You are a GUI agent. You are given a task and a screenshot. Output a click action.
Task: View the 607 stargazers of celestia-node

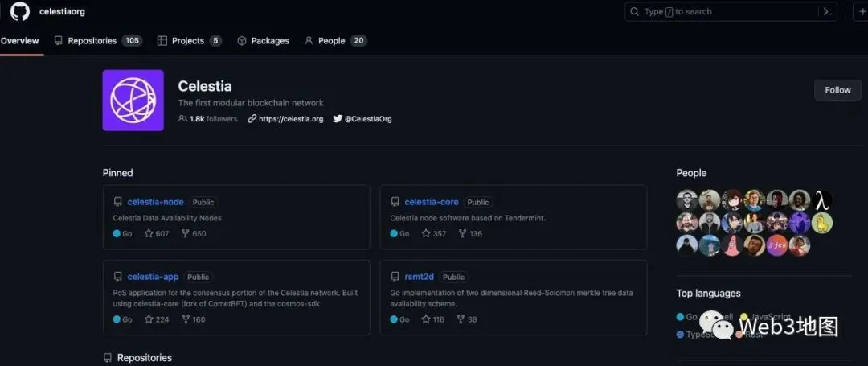click(157, 233)
